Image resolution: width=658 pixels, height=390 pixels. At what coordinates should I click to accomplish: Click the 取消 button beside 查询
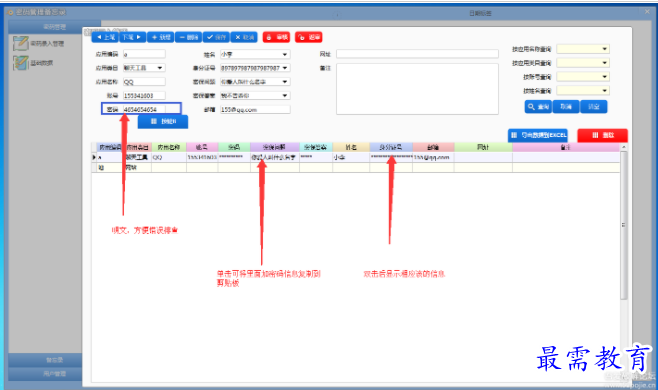pyautogui.click(x=566, y=107)
